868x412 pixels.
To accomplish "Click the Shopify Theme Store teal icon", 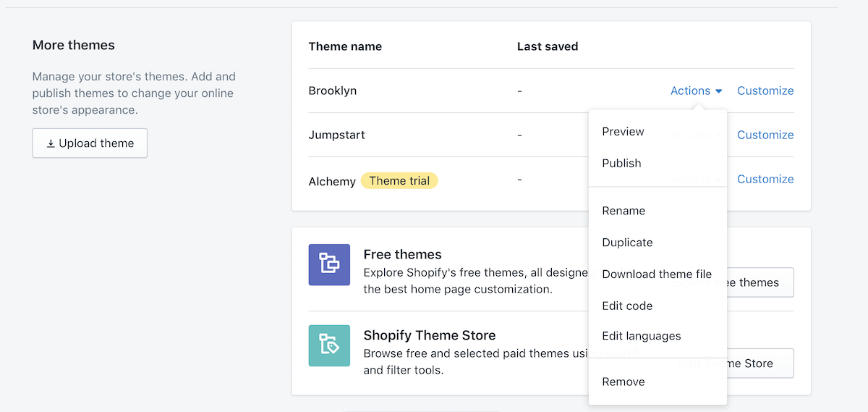I will point(329,345).
